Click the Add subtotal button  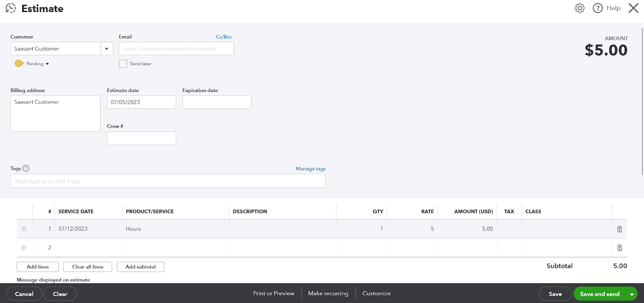[x=140, y=267]
